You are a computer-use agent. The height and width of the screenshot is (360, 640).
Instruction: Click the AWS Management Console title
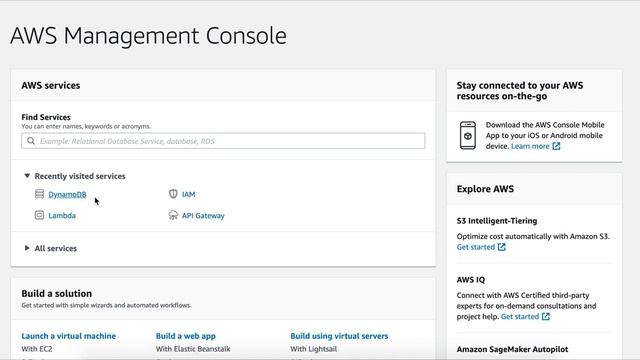click(x=149, y=36)
